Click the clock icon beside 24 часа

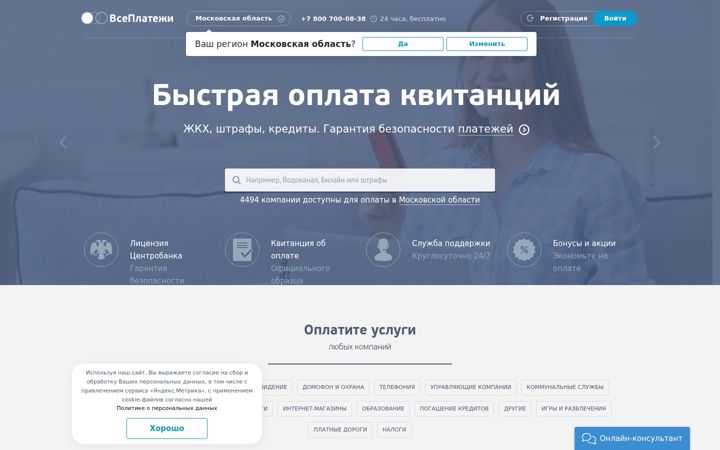click(373, 19)
